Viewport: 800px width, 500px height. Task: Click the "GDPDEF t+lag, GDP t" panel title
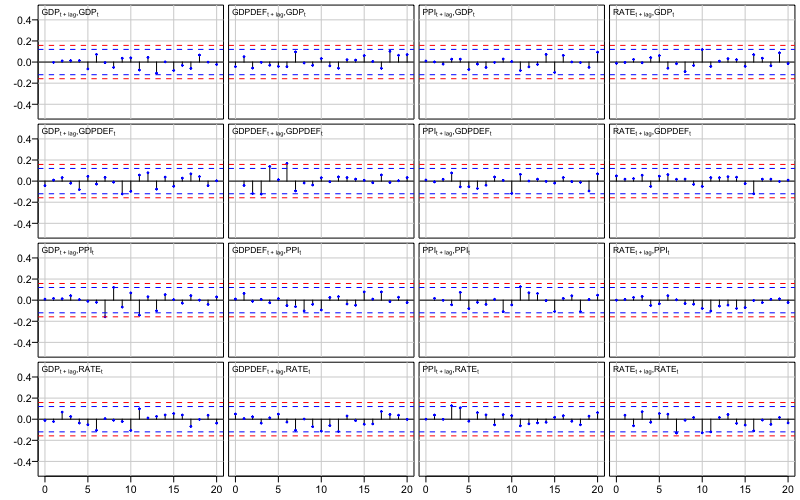click(269, 13)
